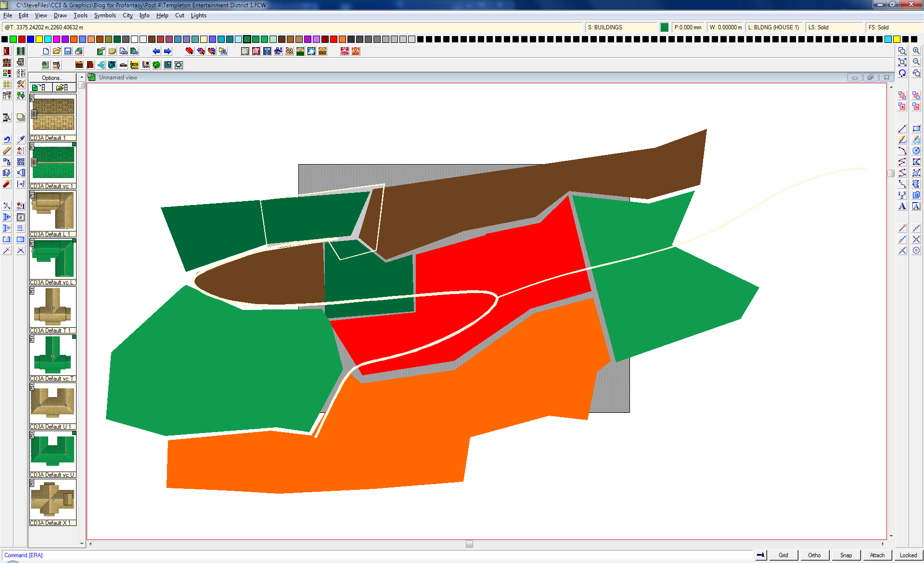Undo the last action
The width and height of the screenshot is (924, 563).
(7, 139)
